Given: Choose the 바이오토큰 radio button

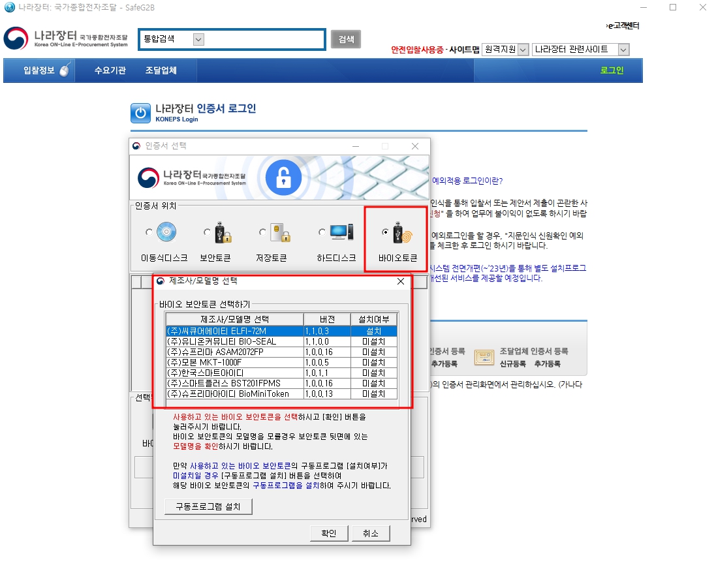Looking at the screenshot, I should tap(385, 232).
